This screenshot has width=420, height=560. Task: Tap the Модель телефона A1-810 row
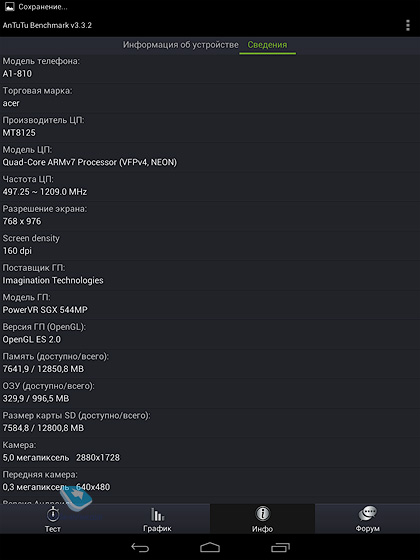pyautogui.click(x=210, y=68)
